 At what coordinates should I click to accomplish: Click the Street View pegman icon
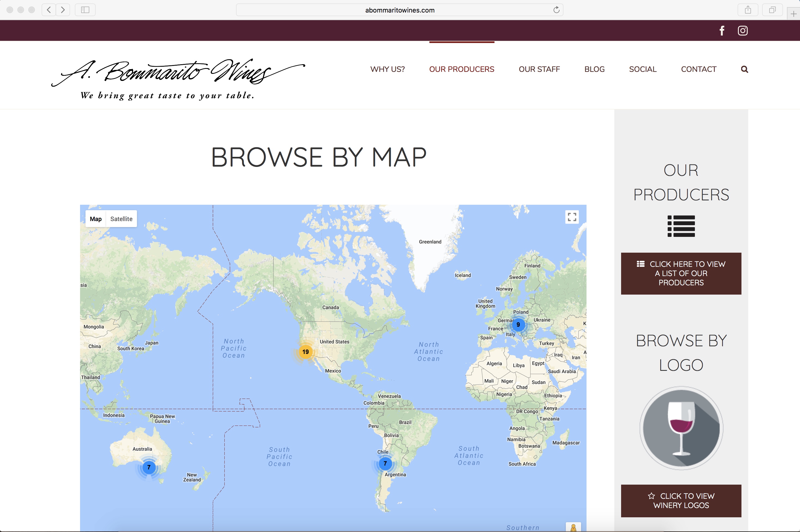573,528
